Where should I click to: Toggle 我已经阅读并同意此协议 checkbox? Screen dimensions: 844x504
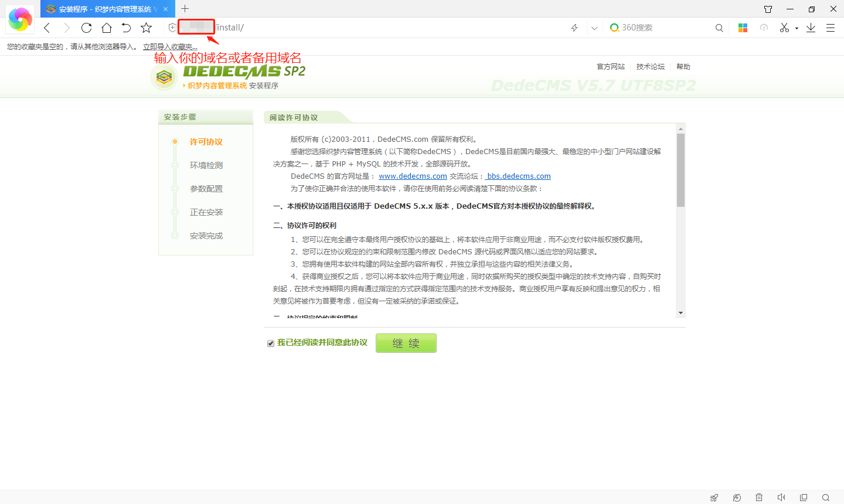(x=271, y=343)
